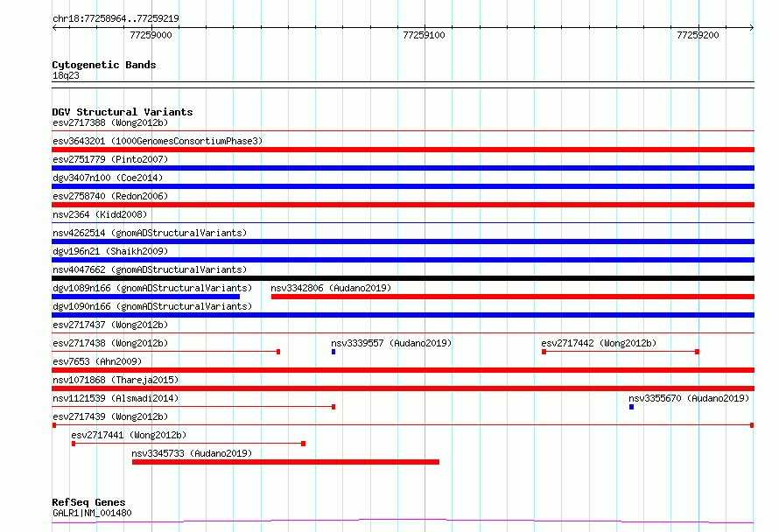The width and height of the screenshot is (779, 532).
Task: Select the thick red nsv1071868 bar
Action: coord(403,388)
